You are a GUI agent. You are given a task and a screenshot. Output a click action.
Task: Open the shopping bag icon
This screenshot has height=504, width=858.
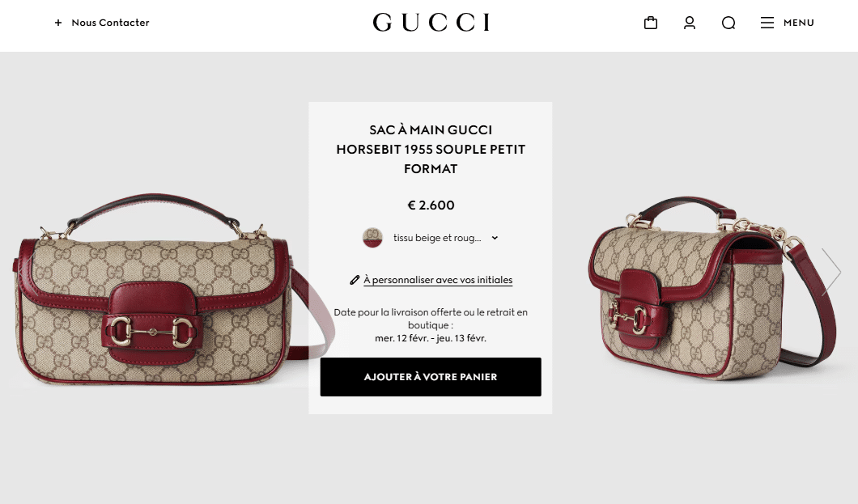tap(651, 23)
